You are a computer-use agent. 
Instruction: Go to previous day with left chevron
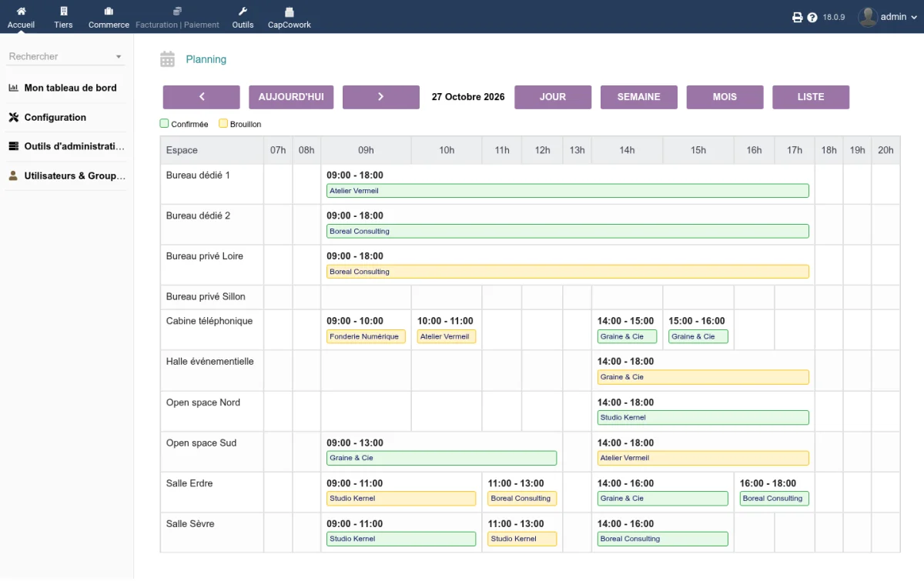coord(202,97)
